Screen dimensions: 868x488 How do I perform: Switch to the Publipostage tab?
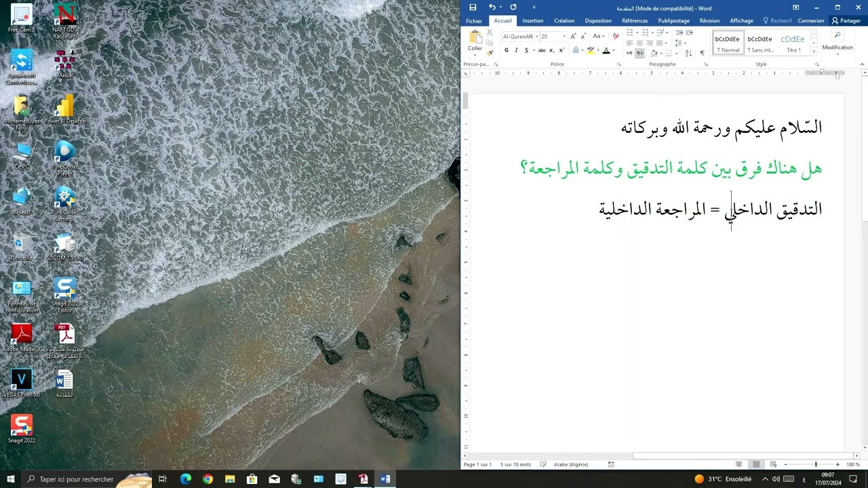click(673, 21)
